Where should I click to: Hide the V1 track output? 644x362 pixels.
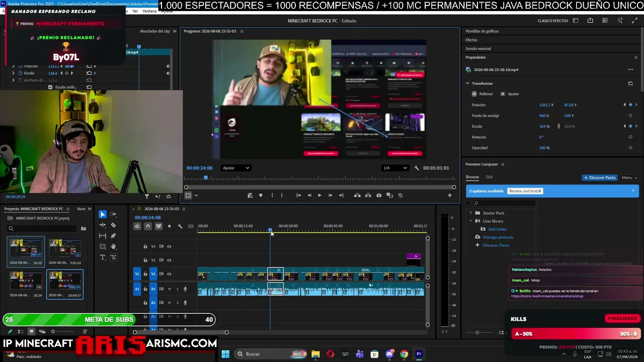169,274
